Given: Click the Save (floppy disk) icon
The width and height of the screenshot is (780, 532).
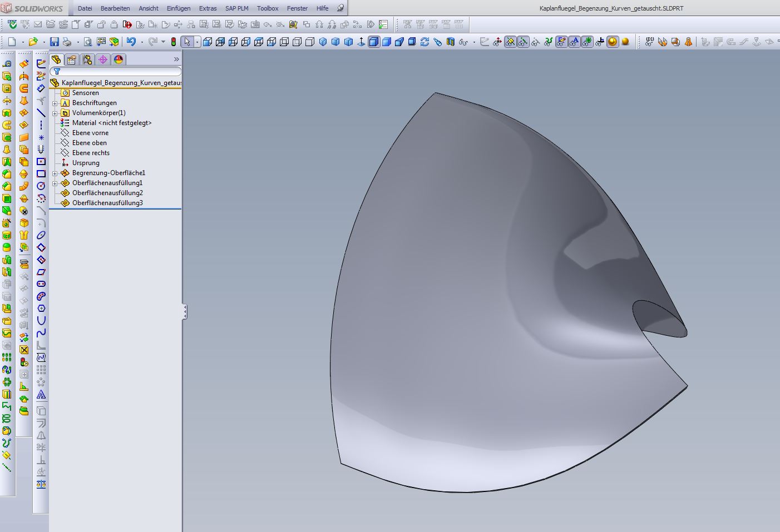Looking at the screenshot, I should [54, 42].
